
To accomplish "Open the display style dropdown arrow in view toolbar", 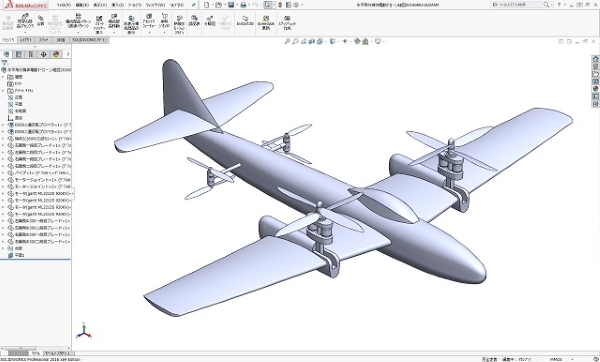I will (x=337, y=41).
